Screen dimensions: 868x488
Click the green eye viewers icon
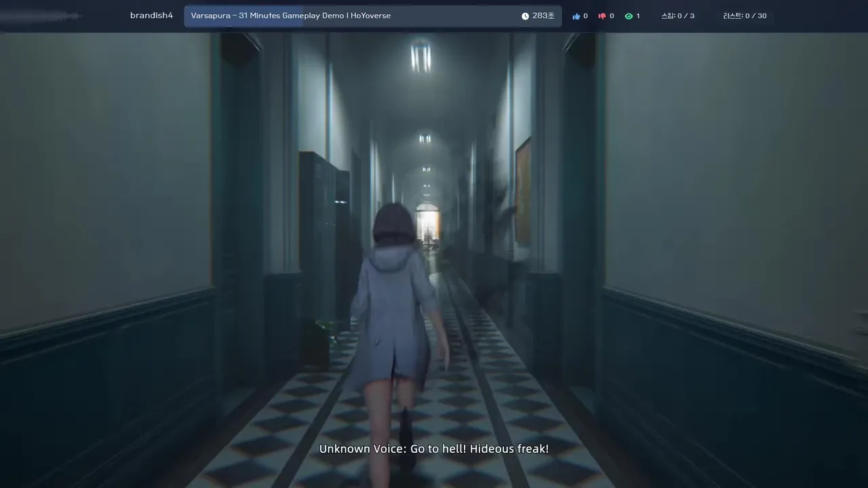click(629, 16)
